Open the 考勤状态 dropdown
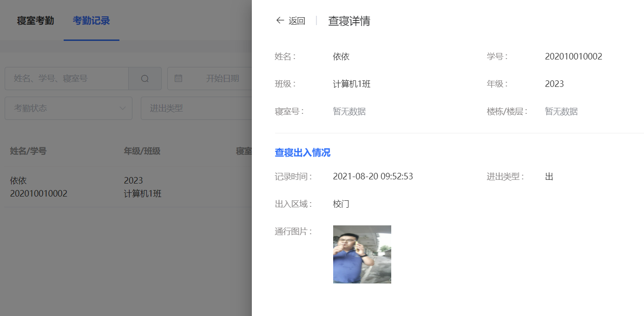Viewport: 644px width, 316px height. coord(68,108)
